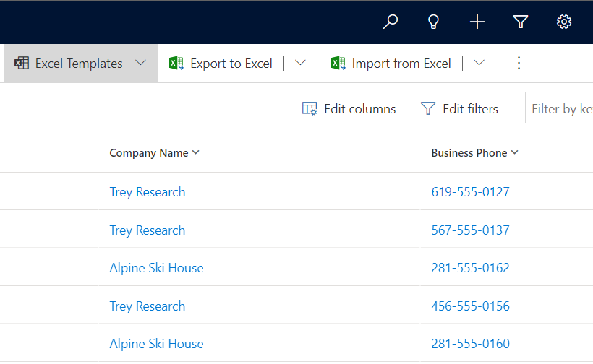
Task: Click Import from Excel
Action: (391, 64)
